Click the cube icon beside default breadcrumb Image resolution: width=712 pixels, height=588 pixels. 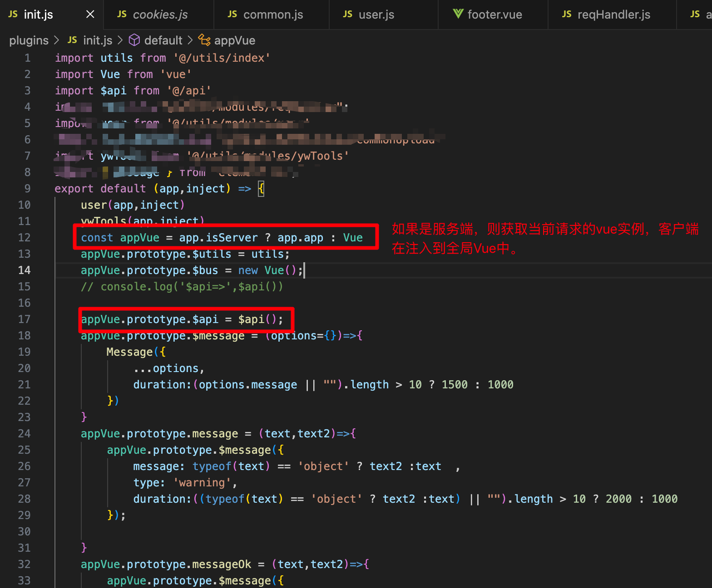point(134,40)
